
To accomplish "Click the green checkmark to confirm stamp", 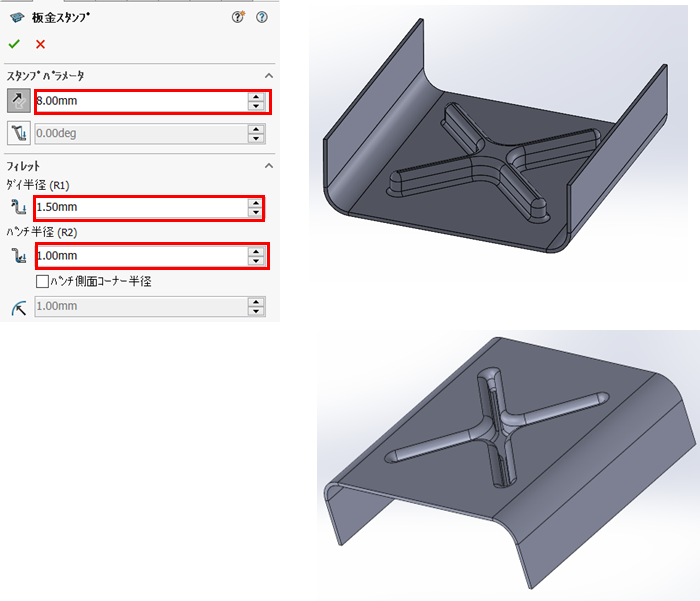I will click(14, 44).
